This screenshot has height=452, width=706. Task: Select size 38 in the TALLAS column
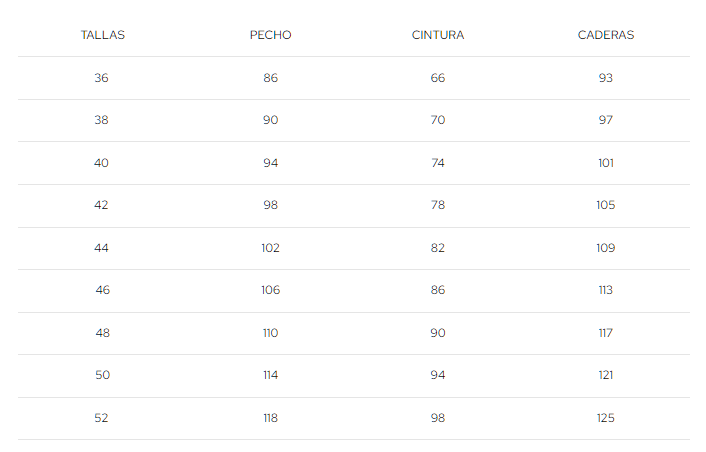(x=102, y=120)
